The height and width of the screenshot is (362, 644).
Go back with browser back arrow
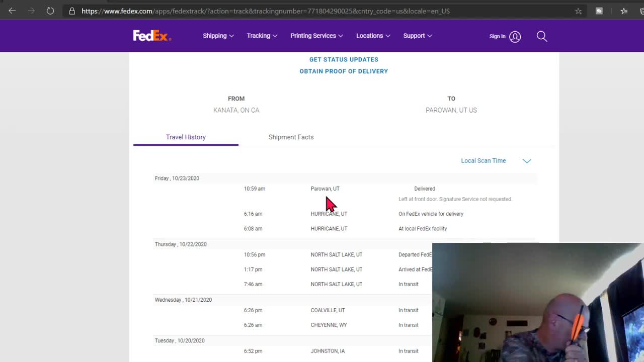(12, 11)
